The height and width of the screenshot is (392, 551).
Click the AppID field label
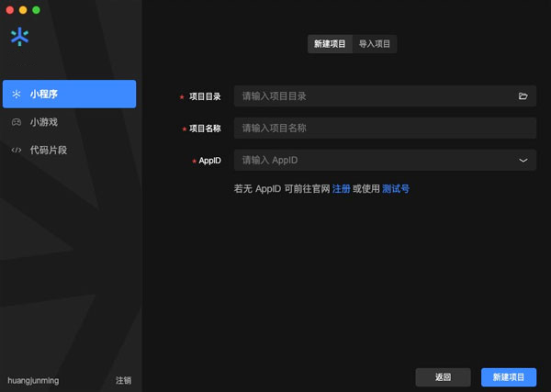tap(209, 161)
